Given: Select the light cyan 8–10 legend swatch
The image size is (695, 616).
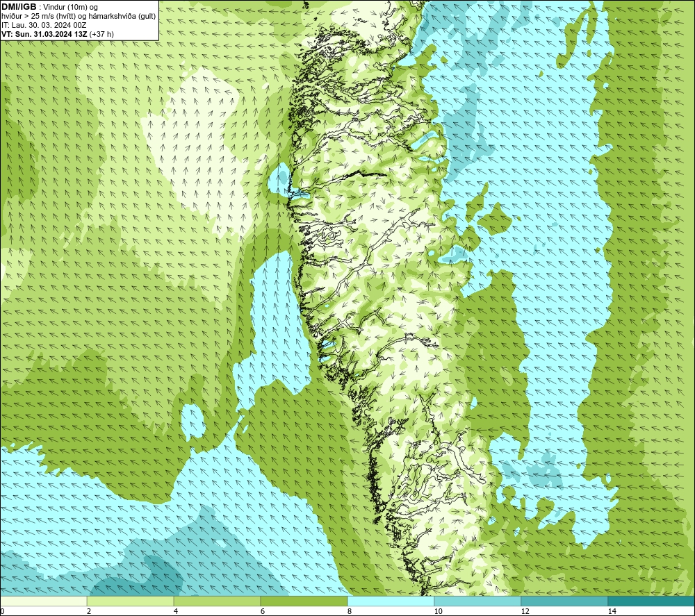Looking at the screenshot, I should [x=391, y=601].
